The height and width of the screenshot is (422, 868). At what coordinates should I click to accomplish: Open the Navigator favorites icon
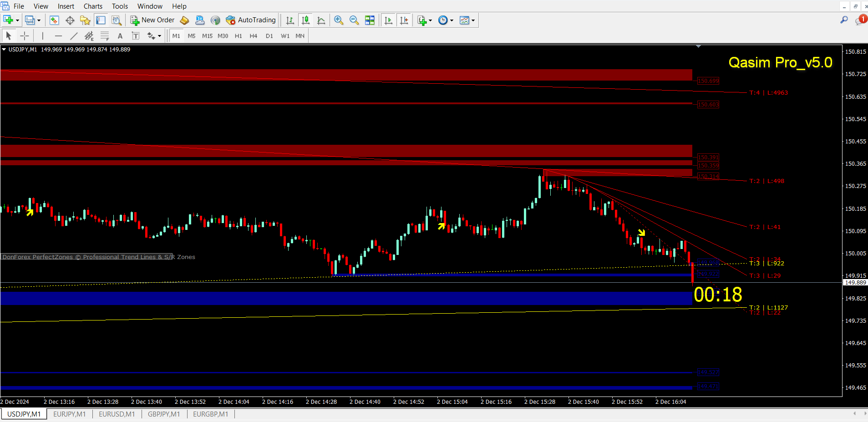tap(85, 20)
